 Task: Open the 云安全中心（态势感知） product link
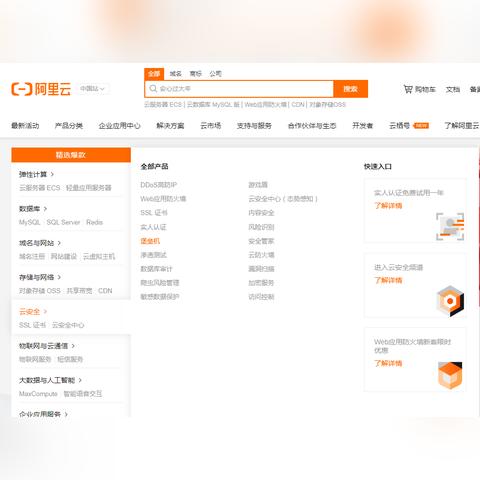point(283,199)
